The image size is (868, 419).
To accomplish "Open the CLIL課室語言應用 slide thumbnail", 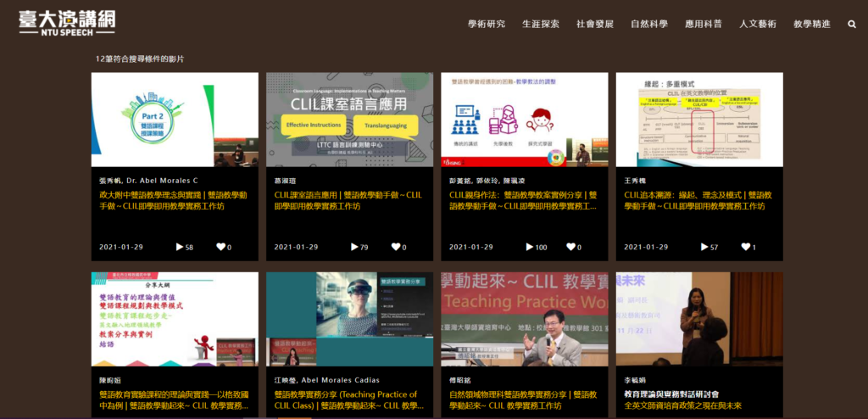I will coord(350,120).
